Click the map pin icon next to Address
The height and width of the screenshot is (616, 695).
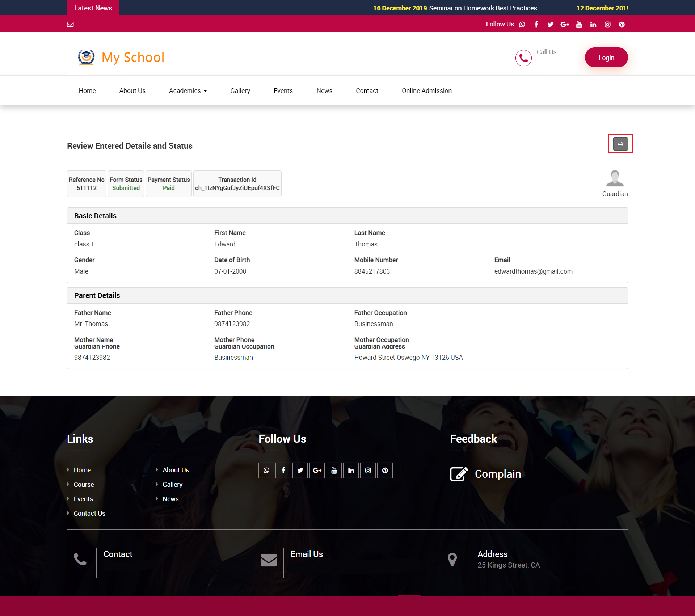pyautogui.click(x=452, y=559)
